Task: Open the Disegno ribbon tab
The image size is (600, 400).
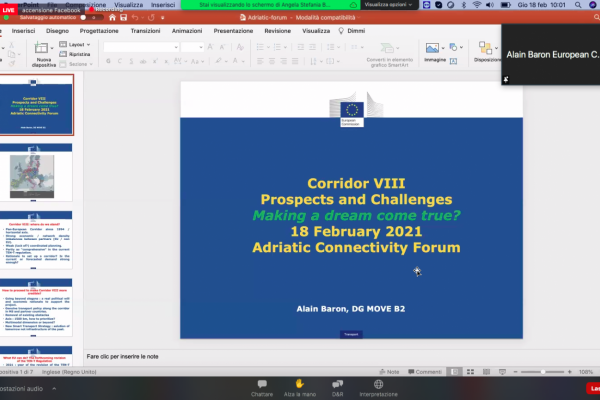Action: pos(57,31)
